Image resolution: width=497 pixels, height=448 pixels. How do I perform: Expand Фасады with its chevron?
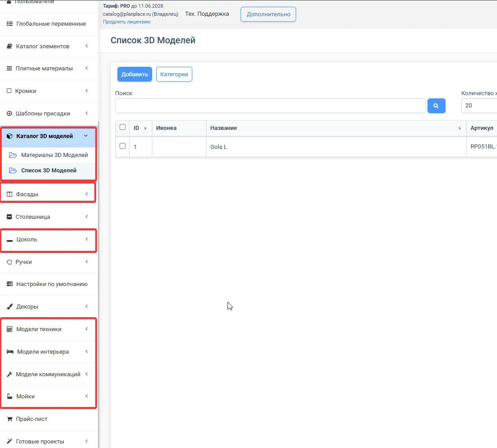click(87, 194)
